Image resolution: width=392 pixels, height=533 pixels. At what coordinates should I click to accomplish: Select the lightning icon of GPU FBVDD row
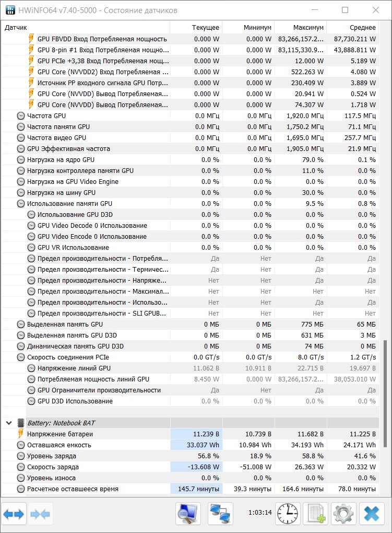point(31,39)
